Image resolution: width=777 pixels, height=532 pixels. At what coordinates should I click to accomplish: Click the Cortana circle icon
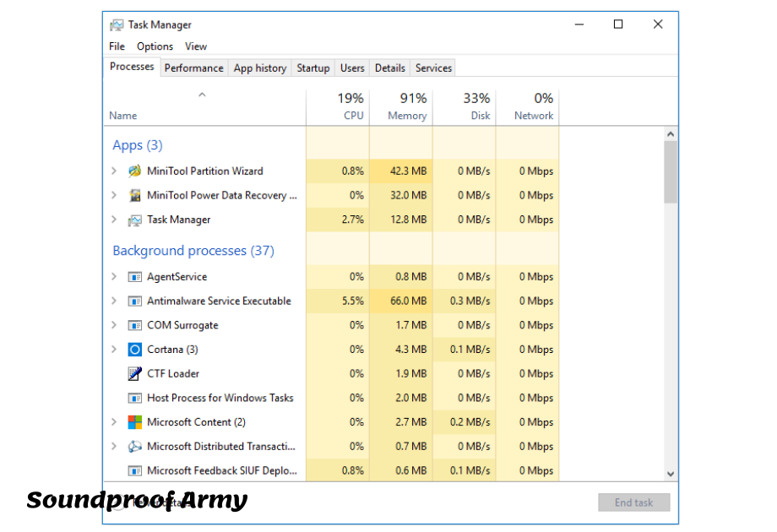click(135, 350)
